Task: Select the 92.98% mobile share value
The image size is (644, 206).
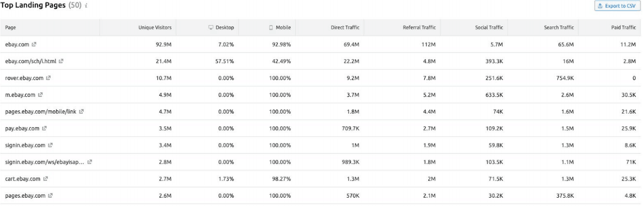Action: [x=281, y=45]
